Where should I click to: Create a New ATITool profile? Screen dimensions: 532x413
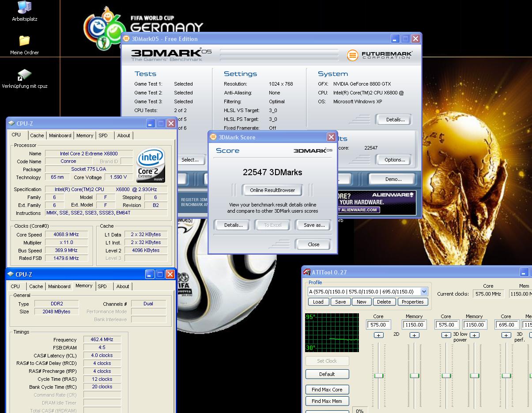click(362, 302)
